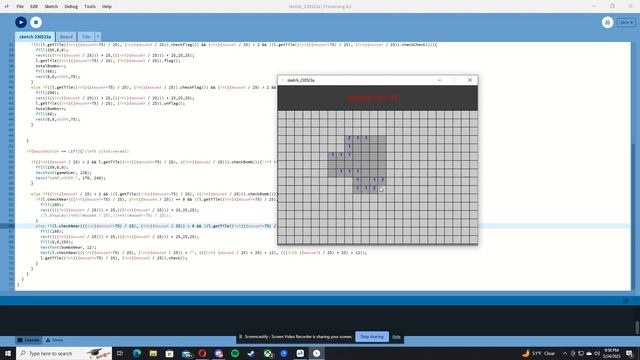Open the File menu
This screenshot has height=360, width=640.
click(x=20, y=7)
